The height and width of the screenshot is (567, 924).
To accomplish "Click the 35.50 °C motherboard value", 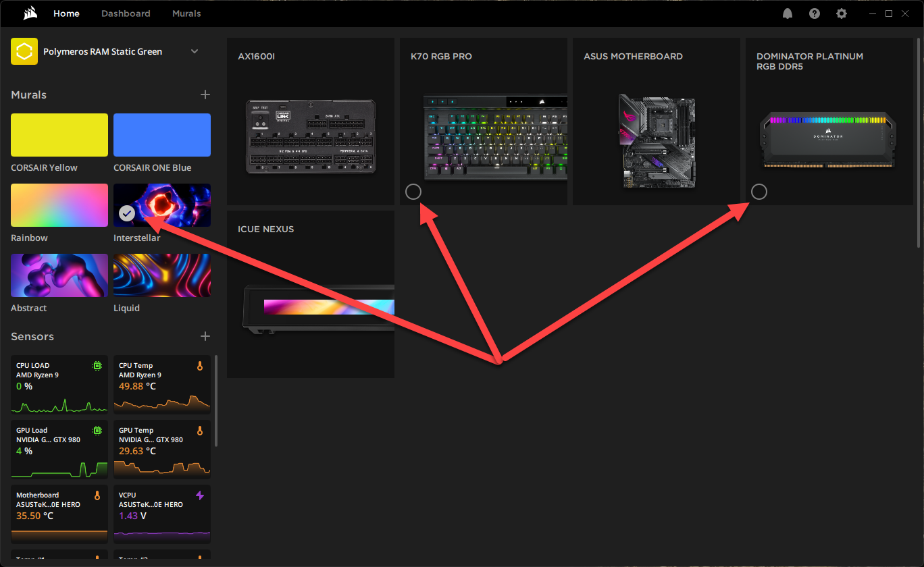I will (34, 516).
